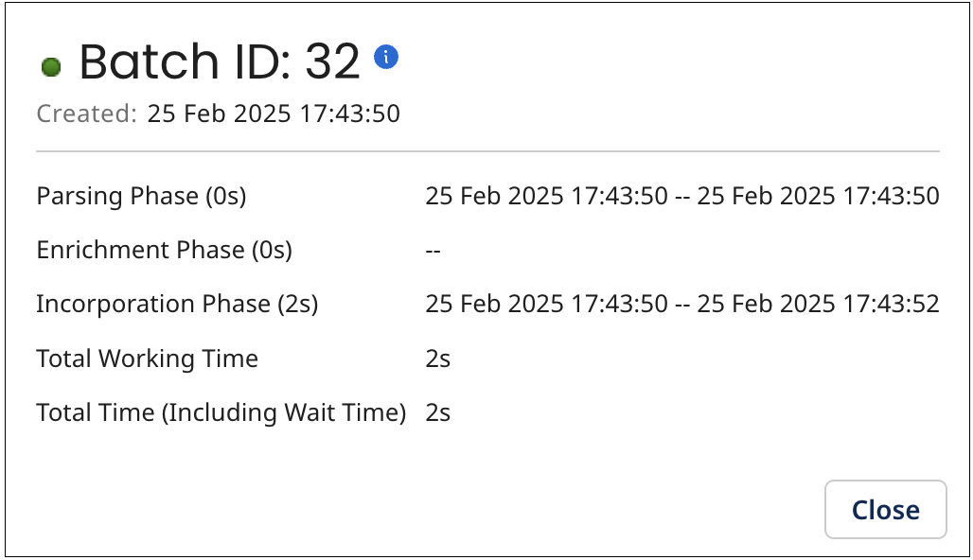Click the 2s value for Total Working Time
973x560 pixels.
point(438,359)
